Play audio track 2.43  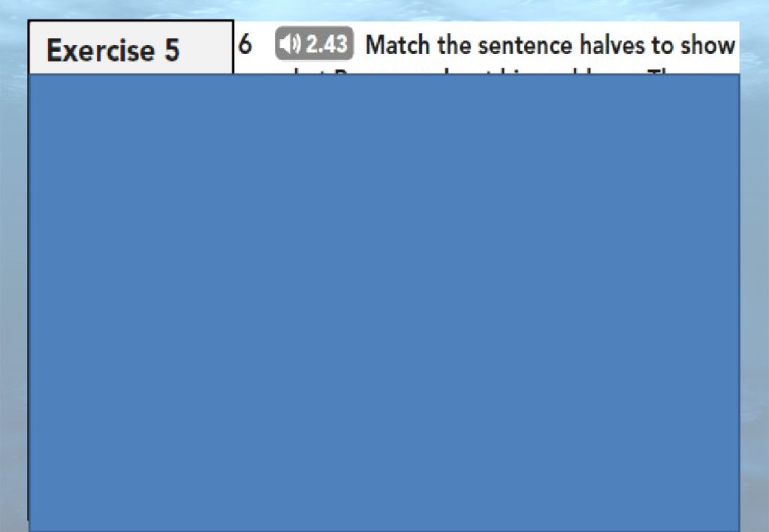point(314,44)
